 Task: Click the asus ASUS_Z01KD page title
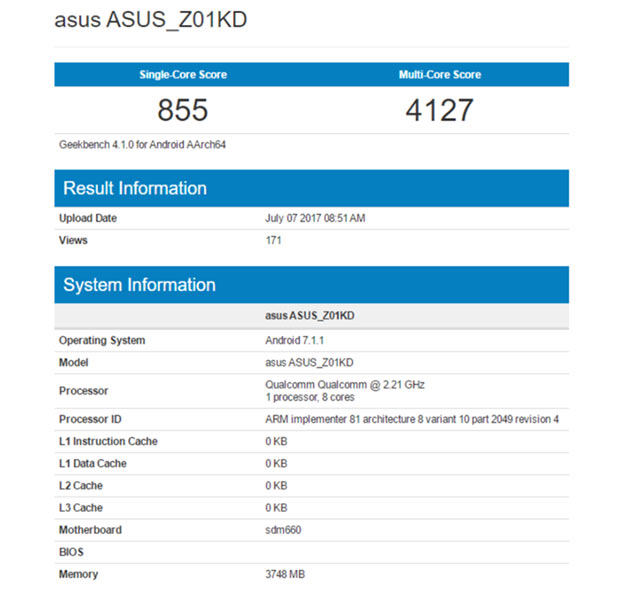point(150,21)
